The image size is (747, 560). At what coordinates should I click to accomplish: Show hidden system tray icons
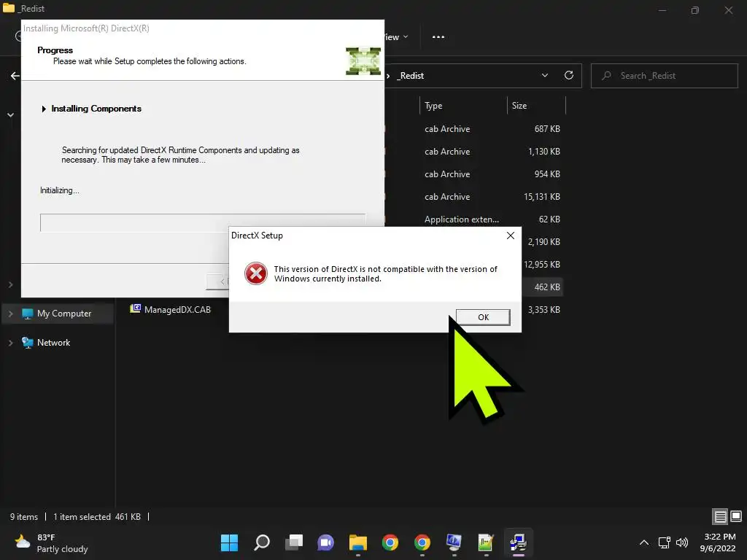(x=643, y=542)
